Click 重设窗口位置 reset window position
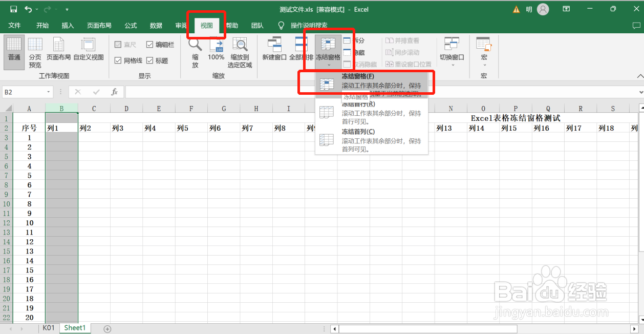This screenshot has width=644, height=334. [x=408, y=64]
